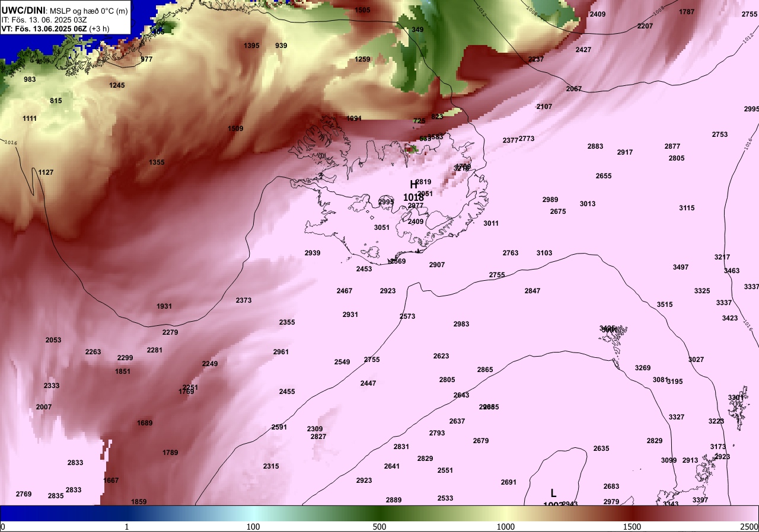Click the 1931 height value
The height and width of the screenshot is (532, 759).
coord(164,306)
